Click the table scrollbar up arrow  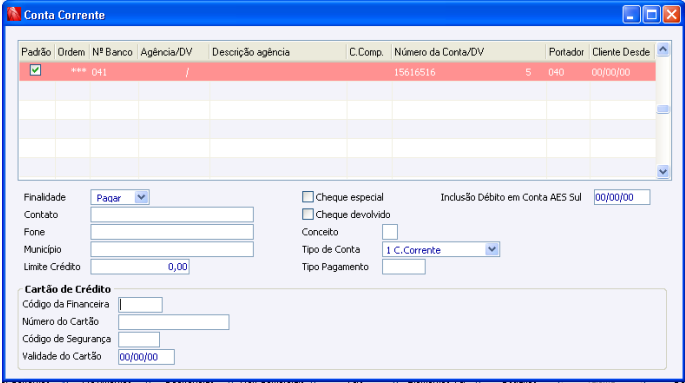coord(663,49)
